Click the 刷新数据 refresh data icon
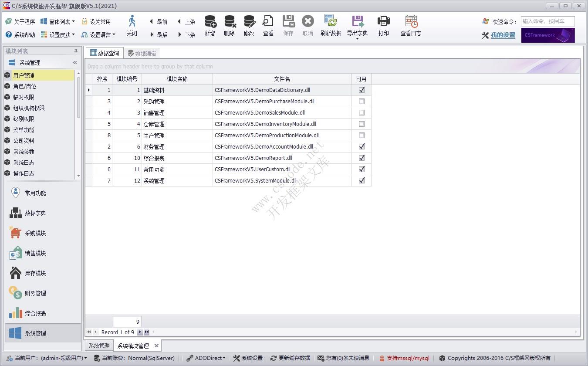Viewport: 588px width, 366px height. coord(331,22)
